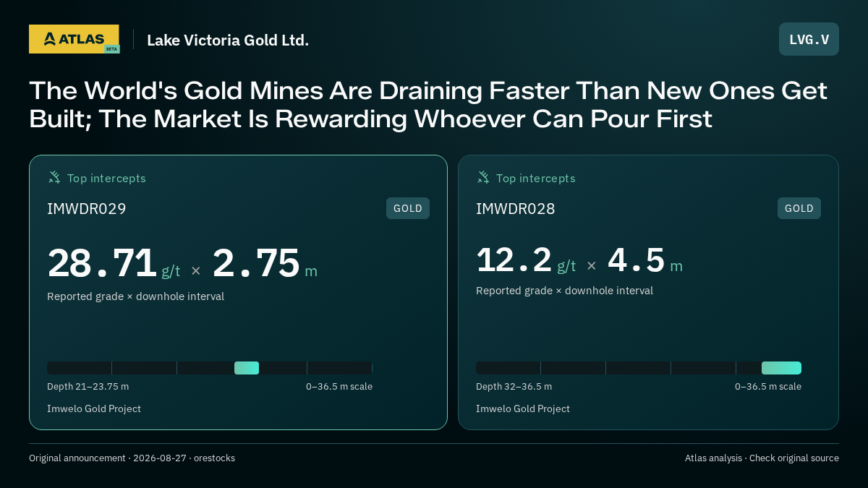This screenshot has width=868, height=488.
Task: Click the 2.75 m interval value
Action: tap(265, 263)
